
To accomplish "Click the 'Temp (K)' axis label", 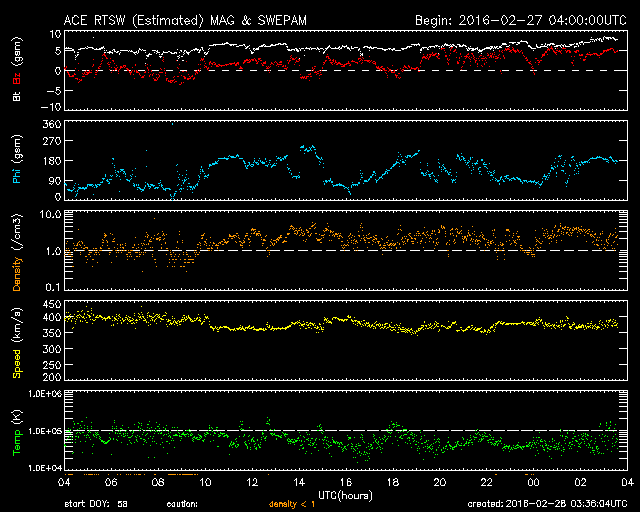I will (x=17, y=433).
